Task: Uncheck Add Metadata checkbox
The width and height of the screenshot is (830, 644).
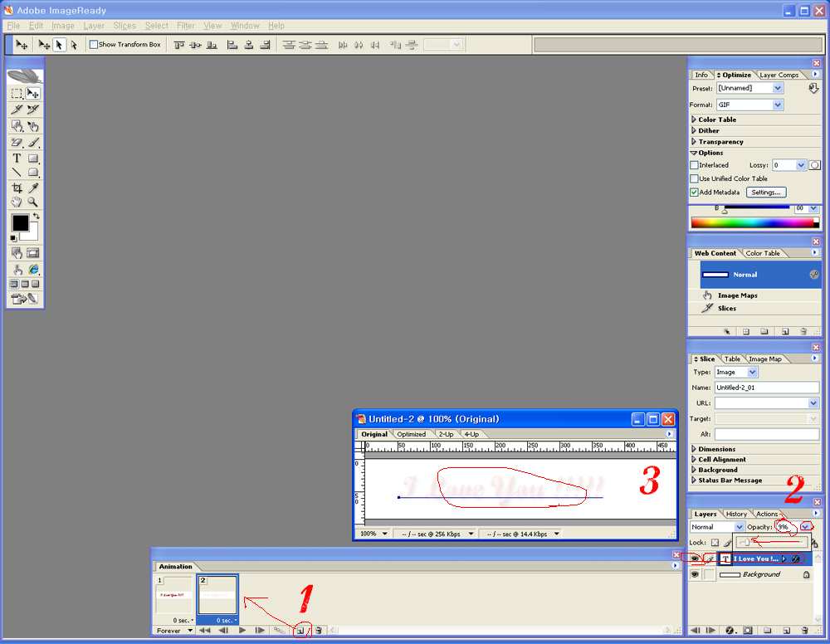Action: (x=694, y=192)
